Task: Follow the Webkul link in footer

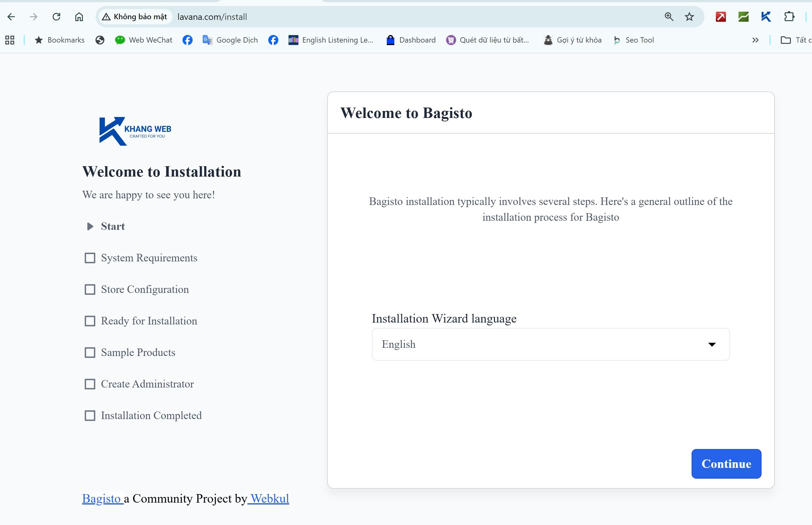Action: pos(269,499)
